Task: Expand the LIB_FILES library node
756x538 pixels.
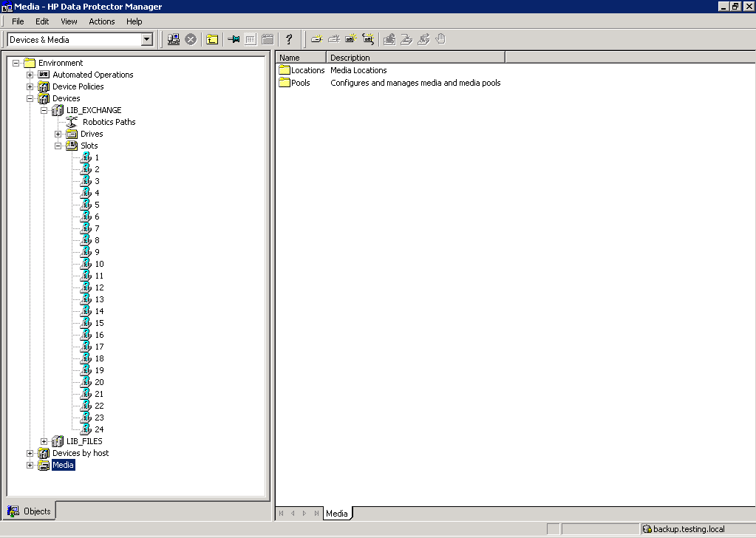Action: [44, 441]
